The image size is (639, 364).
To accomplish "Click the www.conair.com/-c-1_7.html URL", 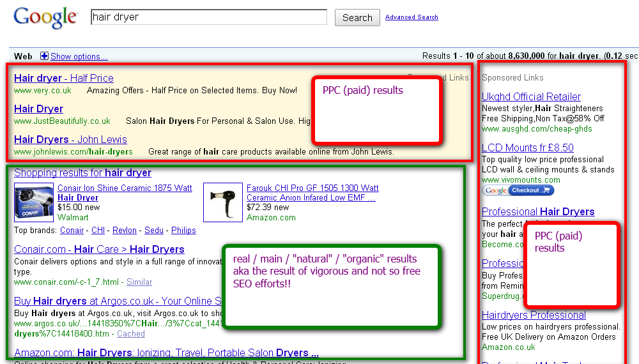I will point(66,282).
